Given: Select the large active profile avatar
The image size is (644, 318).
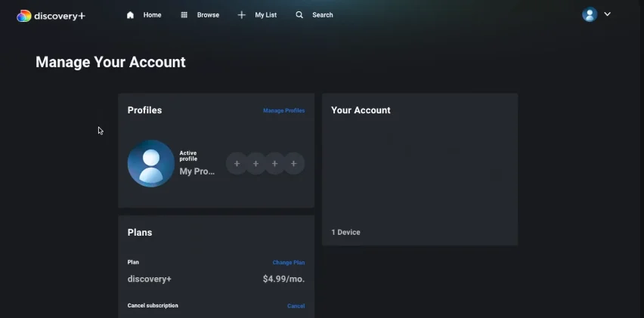Looking at the screenshot, I should 151,163.
